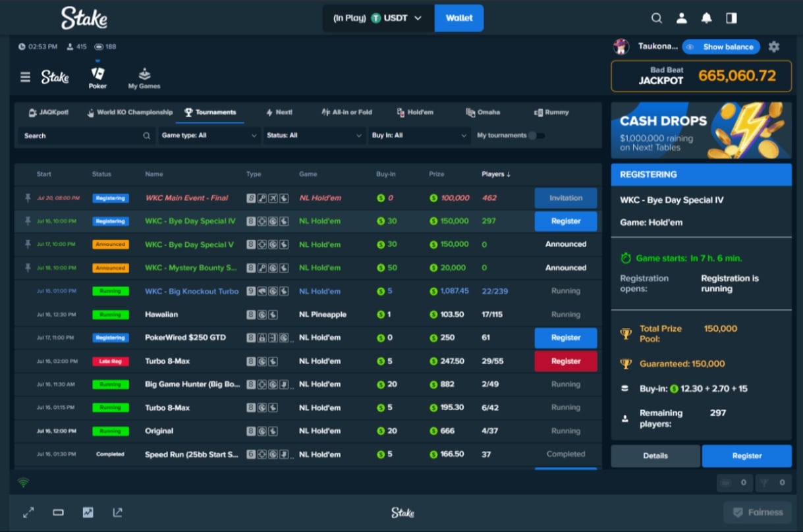Click Prize column header

(x=436, y=174)
